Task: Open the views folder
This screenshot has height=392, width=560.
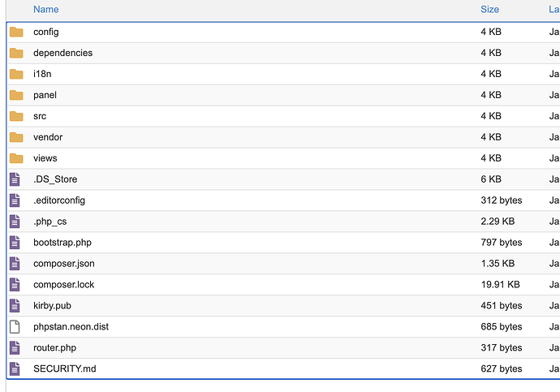Action: click(x=45, y=158)
